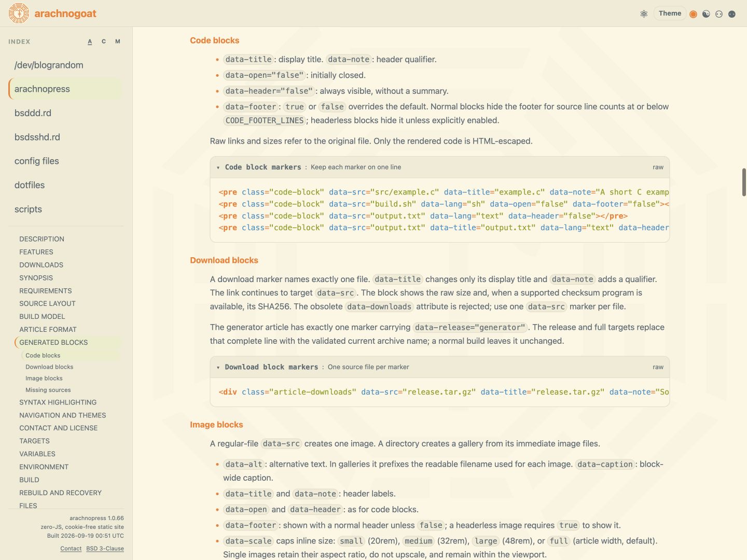This screenshot has height=560, width=747.
Task: Click the Image blocks orange heading
Action: click(216, 425)
